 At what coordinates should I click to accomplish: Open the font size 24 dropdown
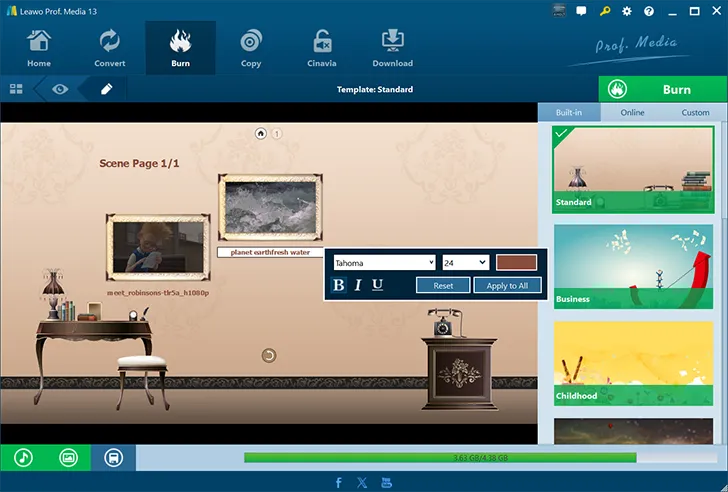click(465, 262)
